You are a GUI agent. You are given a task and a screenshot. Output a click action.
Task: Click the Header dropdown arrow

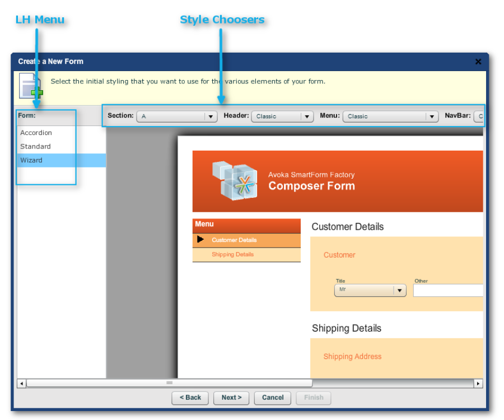point(307,116)
